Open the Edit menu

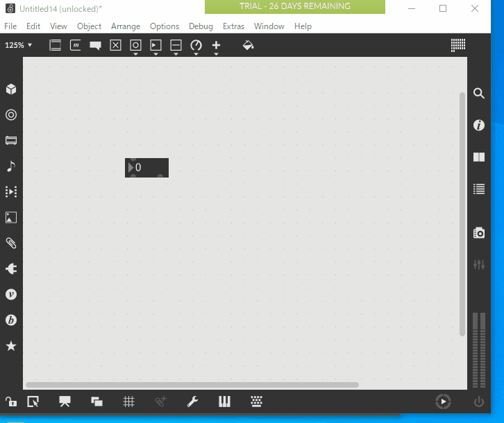pos(33,26)
